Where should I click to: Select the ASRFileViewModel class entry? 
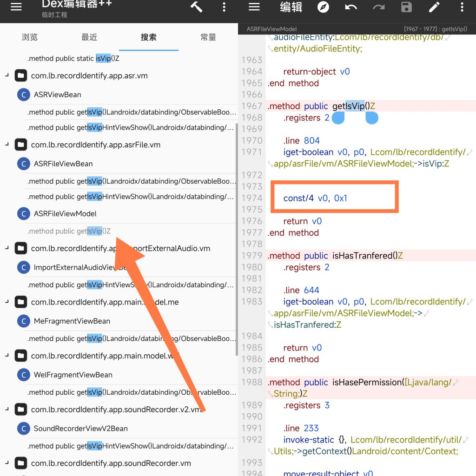point(65,214)
